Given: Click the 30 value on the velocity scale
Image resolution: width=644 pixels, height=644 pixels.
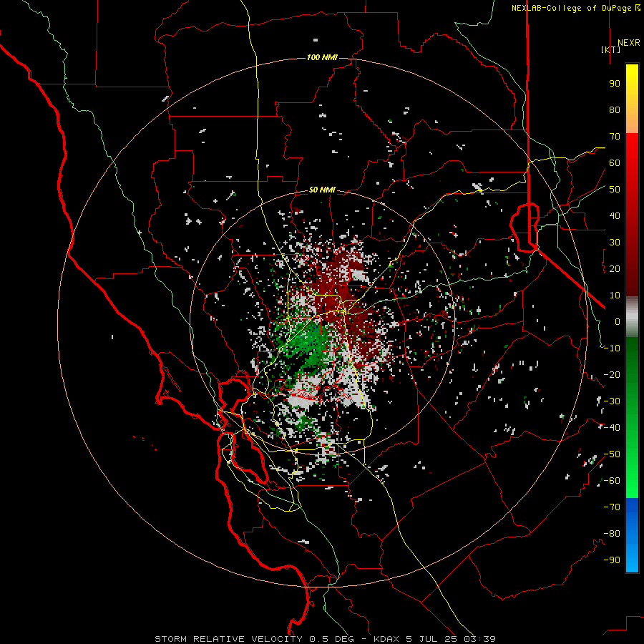Looking at the screenshot, I should click(615, 243).
